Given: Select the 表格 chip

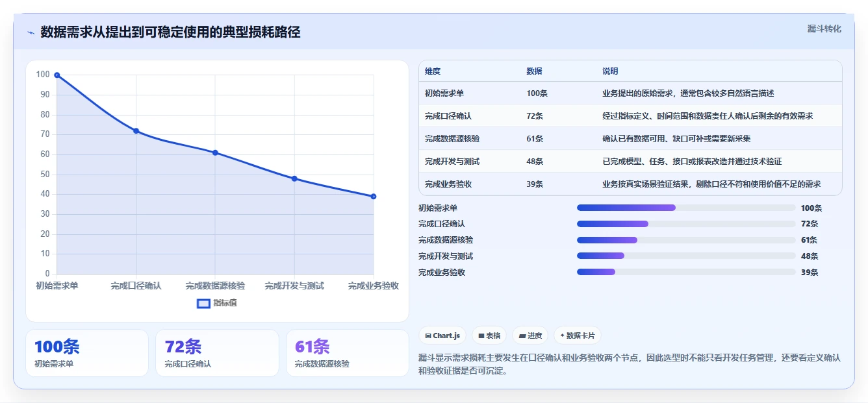Looking at the screenshot, I should point(489,336).
